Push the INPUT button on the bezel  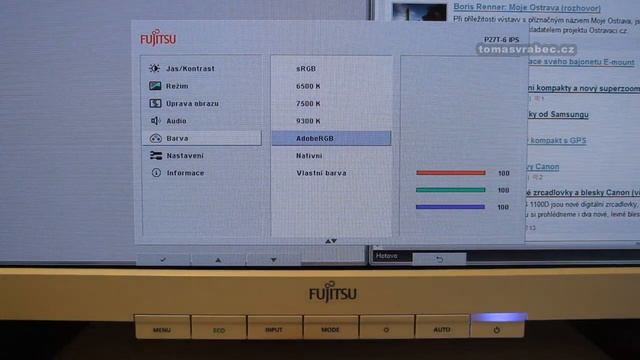point(274,328)
